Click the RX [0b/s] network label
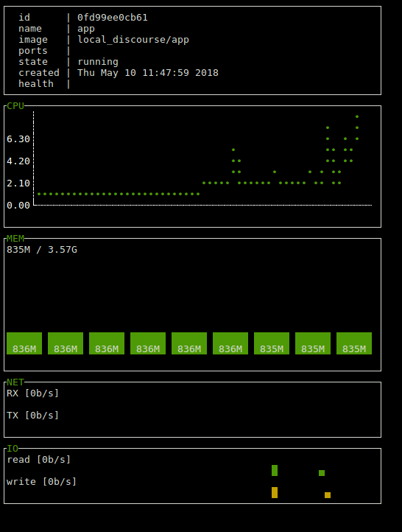The width and height of the screenshot is (402, 532). coord(33,393)
